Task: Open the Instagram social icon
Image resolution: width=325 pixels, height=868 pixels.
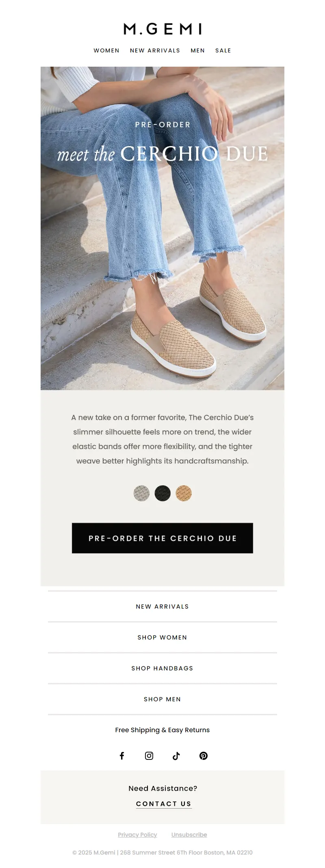Action: pos(149,756)
